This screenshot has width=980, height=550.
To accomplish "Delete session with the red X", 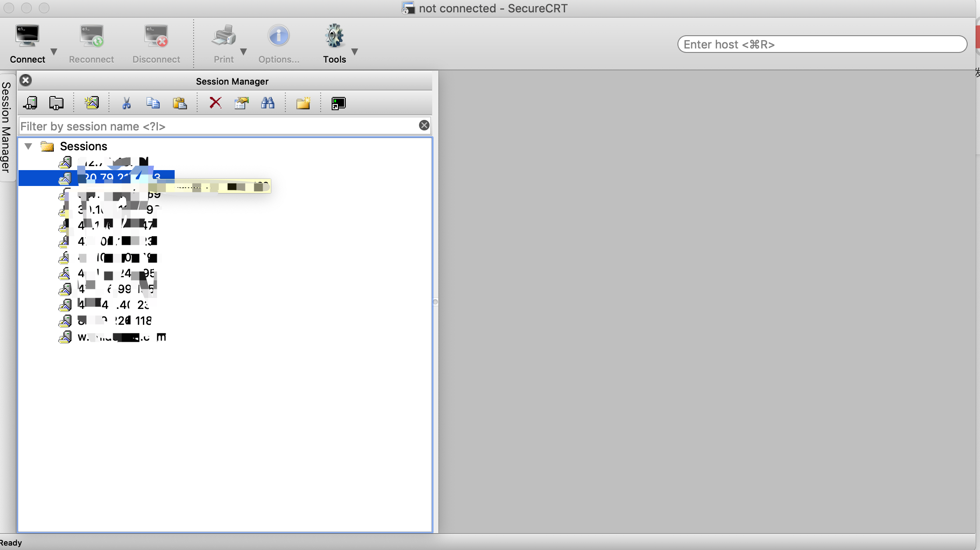I will pyautogui.click(x=215, y=103).
